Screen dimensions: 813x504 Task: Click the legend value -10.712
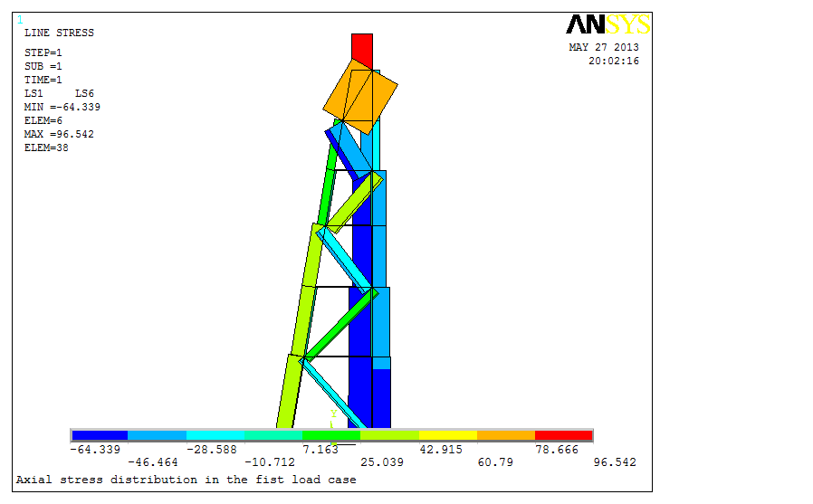[270, 462]
